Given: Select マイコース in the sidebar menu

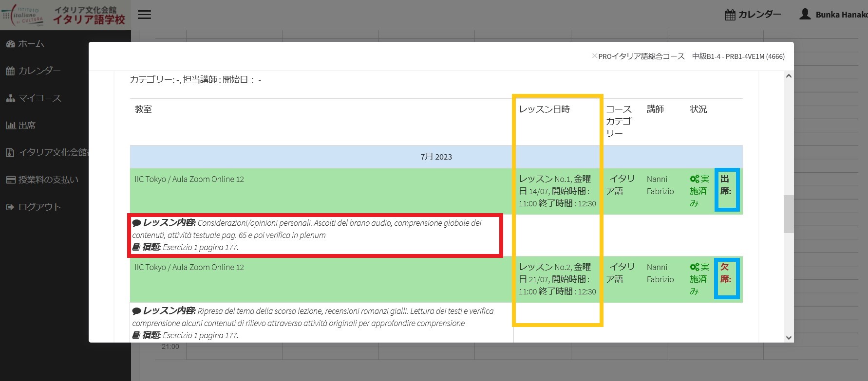Looking at the screenshot, I should point(39,98).
